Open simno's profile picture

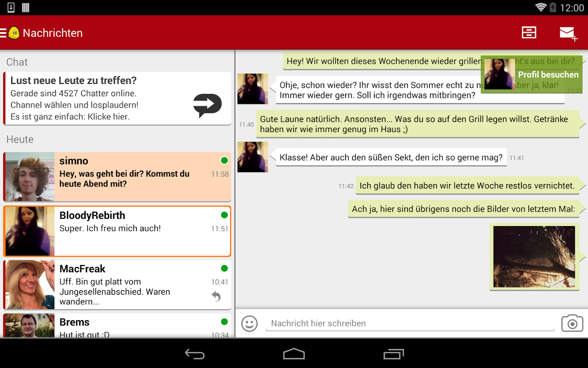coord(30,177)
